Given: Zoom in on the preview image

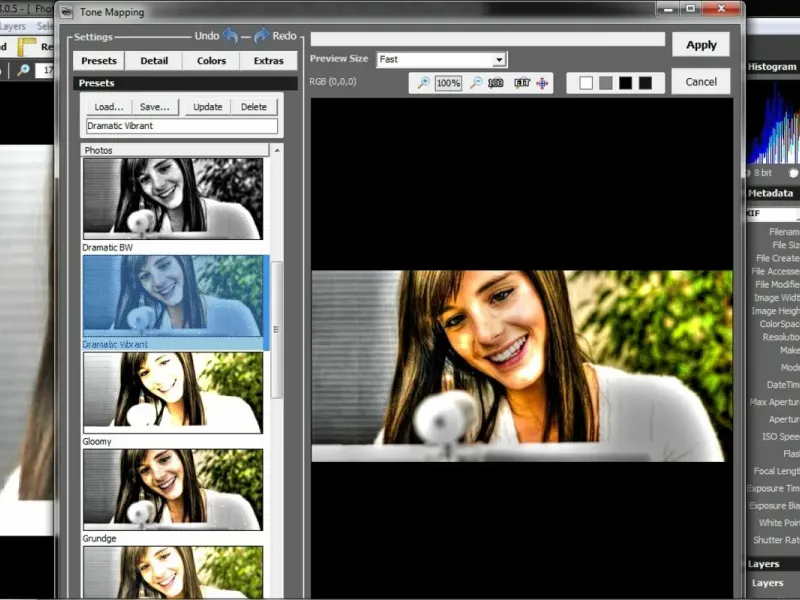Looking at the screenshot, I should tap(423, 83).
